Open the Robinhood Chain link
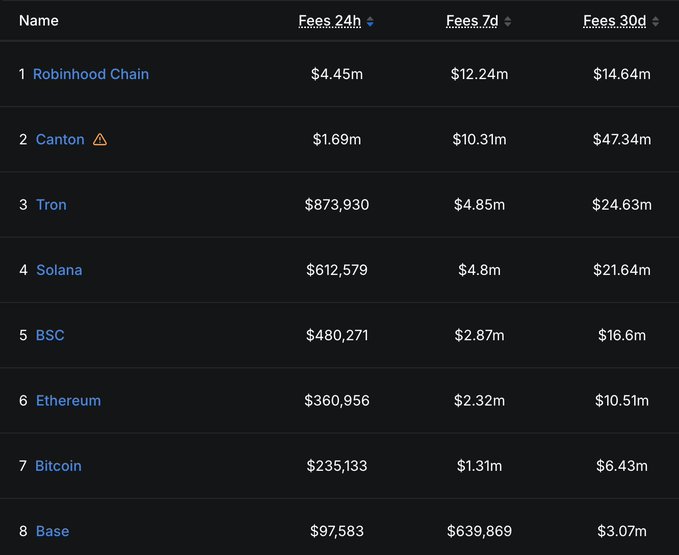Viewport: 679px width, 555px height. (91, 74)
